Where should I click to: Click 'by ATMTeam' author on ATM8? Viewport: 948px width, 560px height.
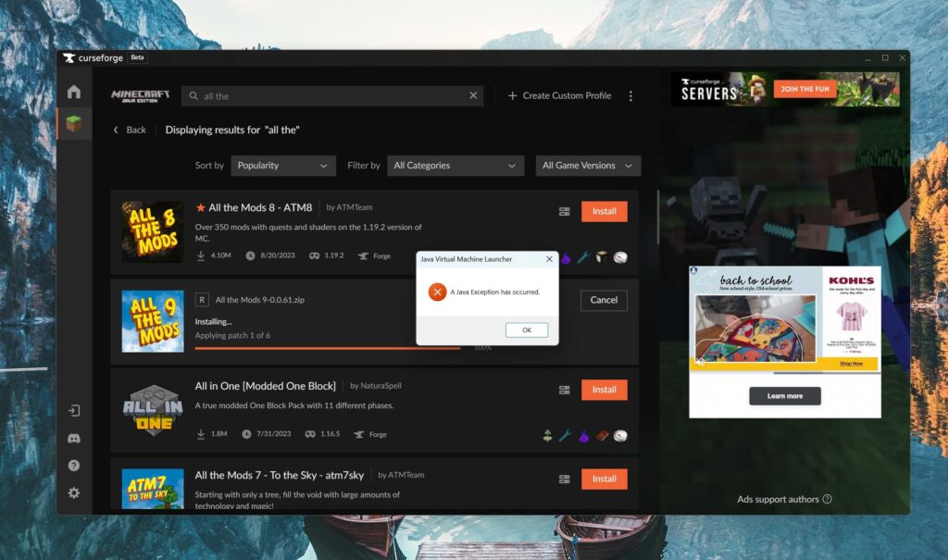[349, 207]
